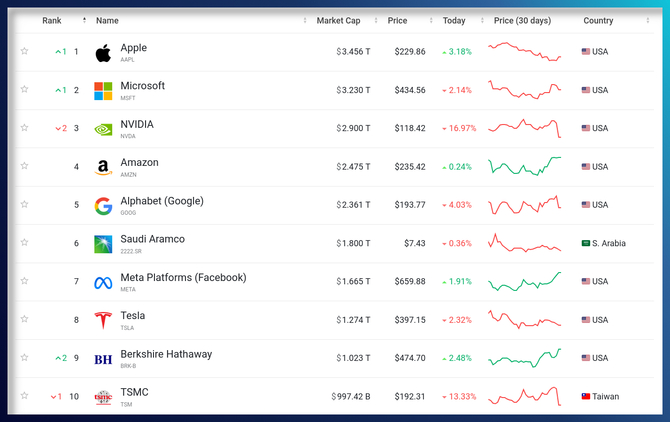The image size is (670, 422).
Task: Toggle the favorite star for TSMC
Action: point(24,395)
